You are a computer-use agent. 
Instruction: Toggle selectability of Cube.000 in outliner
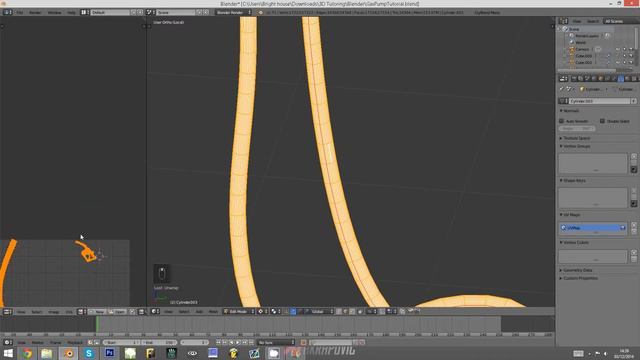(x=624, y=56)
